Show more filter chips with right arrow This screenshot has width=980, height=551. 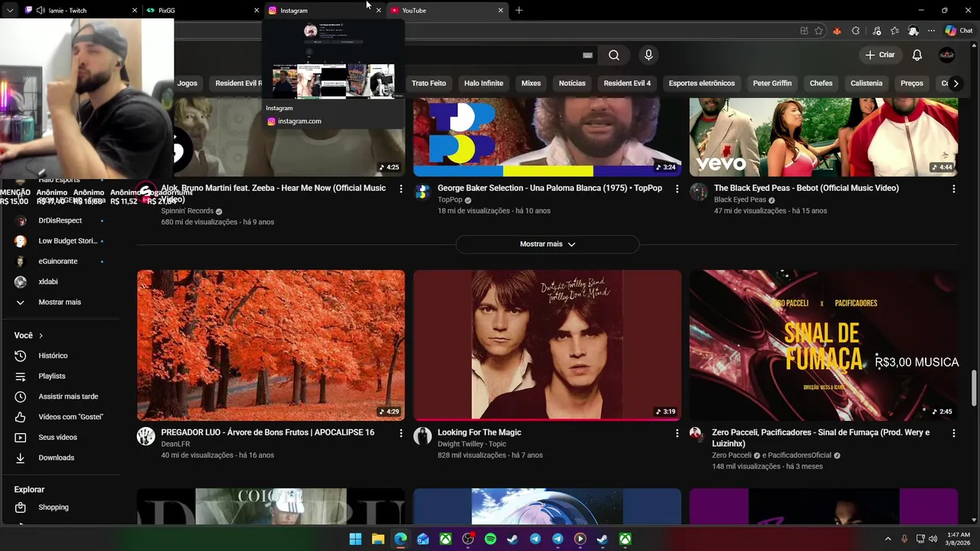(x=955, y=83)
